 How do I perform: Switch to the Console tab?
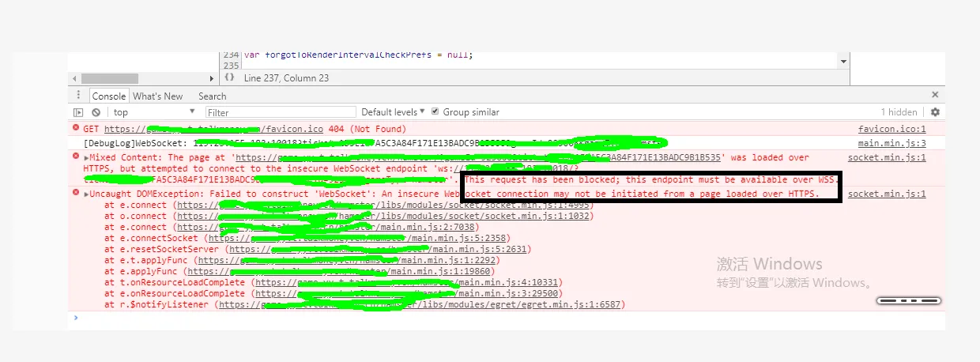coord(109,96)
